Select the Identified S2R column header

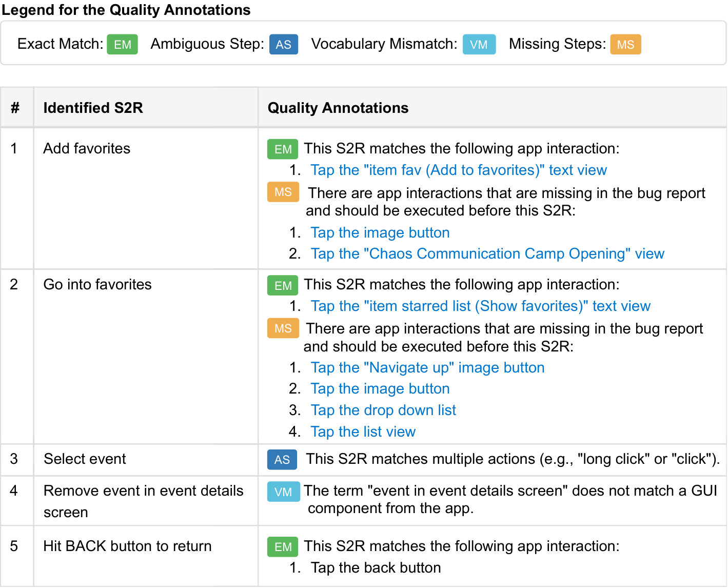point(93,108)
